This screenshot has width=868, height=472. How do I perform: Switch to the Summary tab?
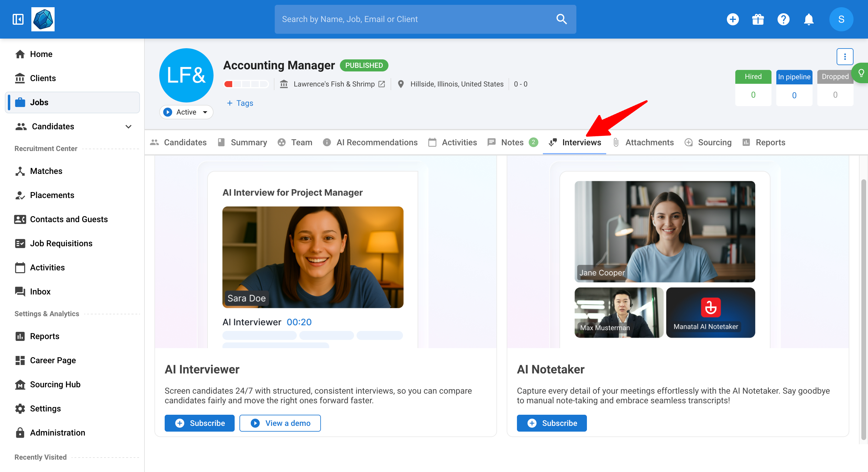point(242,142)
